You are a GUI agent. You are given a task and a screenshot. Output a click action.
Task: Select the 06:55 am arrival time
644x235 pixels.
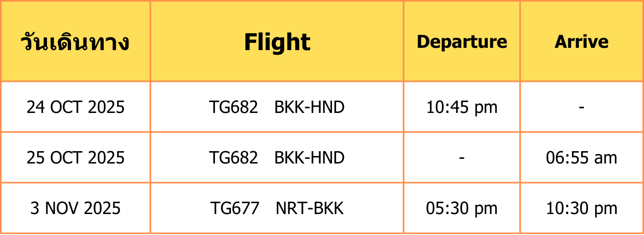(582, 158)
